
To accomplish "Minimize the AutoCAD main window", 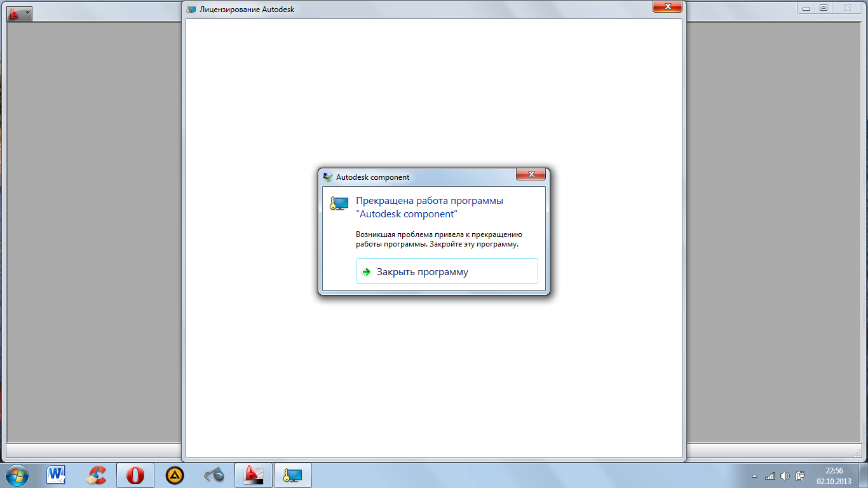I will [806, 8].
